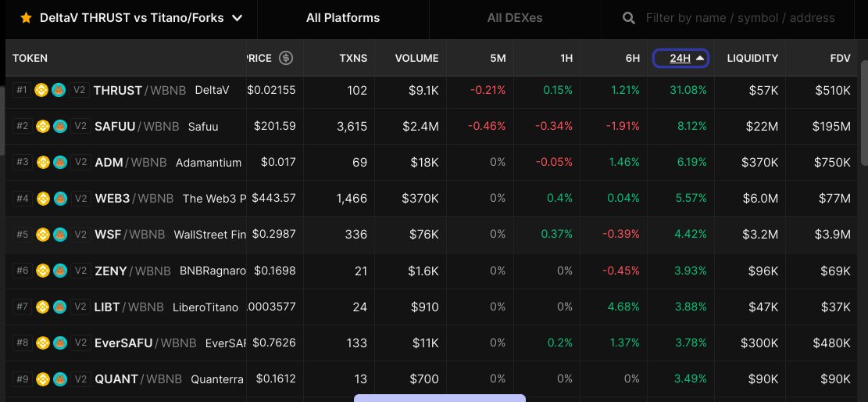This screenshot has width=868, height=402.
Task: Click BNB chain icon in SAFUU row
Action: 43,127
